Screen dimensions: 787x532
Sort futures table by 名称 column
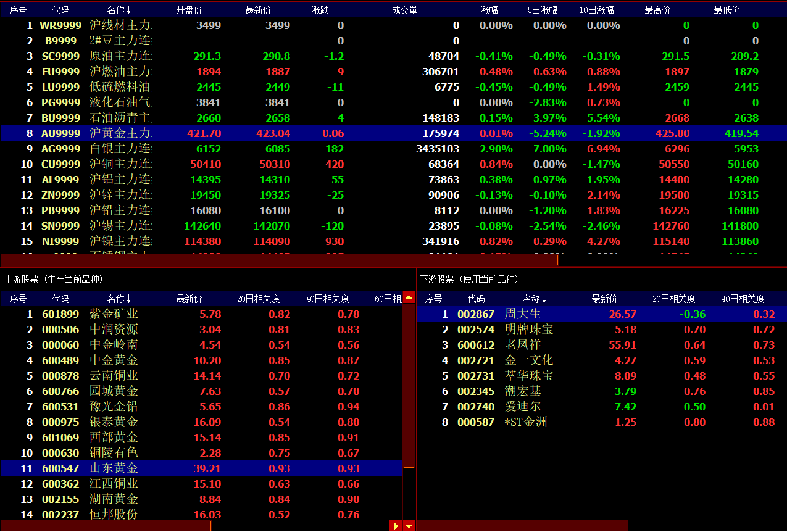click(x=119, y=10)
